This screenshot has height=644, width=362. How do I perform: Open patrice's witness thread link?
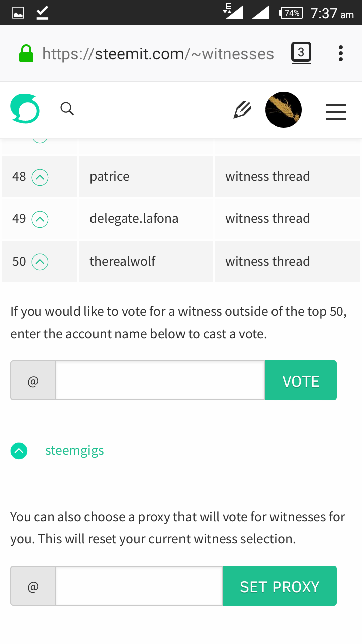267,177
